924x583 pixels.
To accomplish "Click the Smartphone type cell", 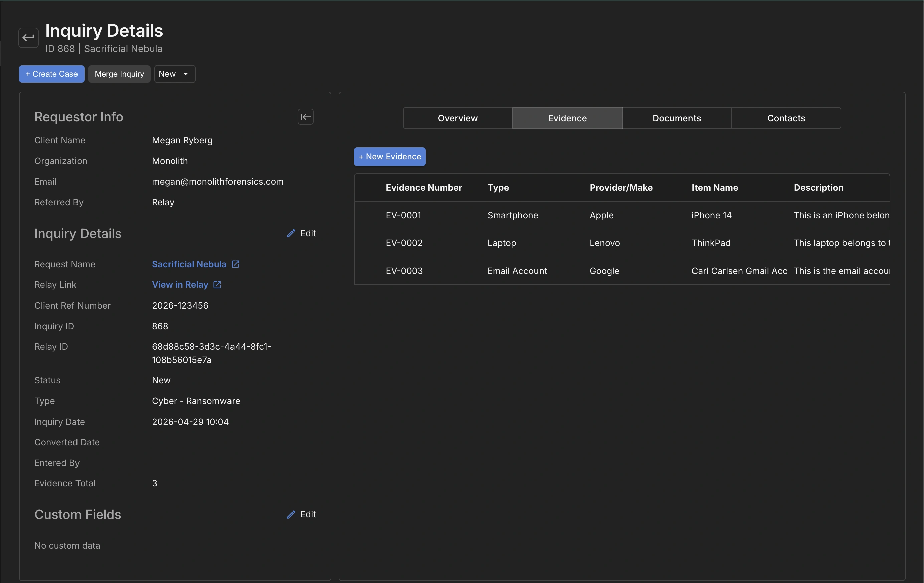I will click(x=513, y=215).
